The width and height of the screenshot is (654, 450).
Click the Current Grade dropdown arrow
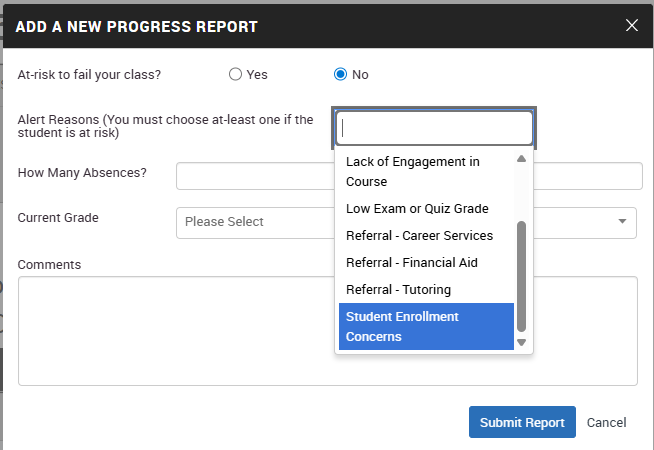622,222
